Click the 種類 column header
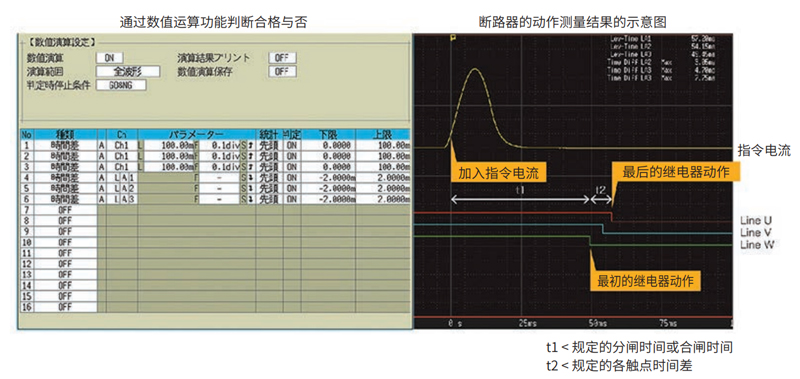800x379 pixels. tap(65, 135)
